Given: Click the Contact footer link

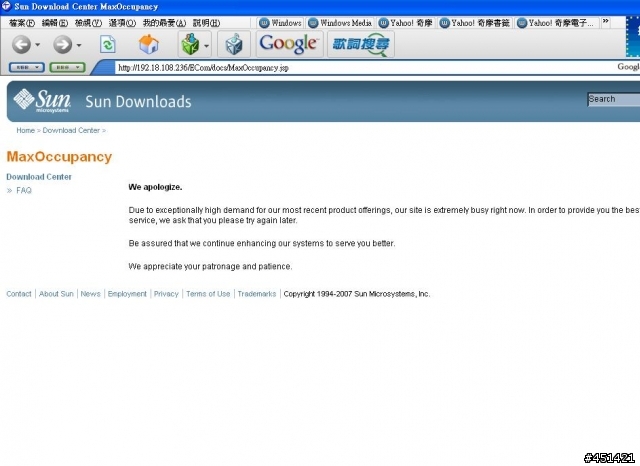Looking at the screenshot, I should [19, 294].
